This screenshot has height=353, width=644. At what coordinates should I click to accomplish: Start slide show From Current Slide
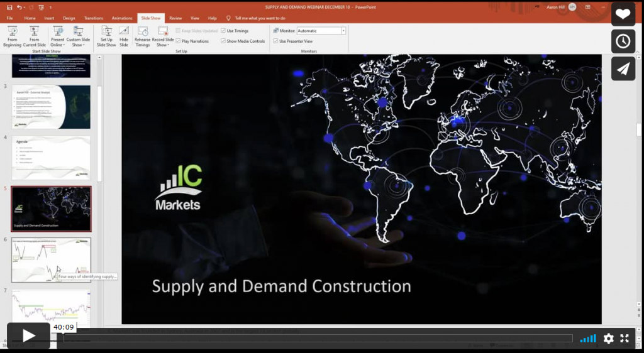(35, 36)
